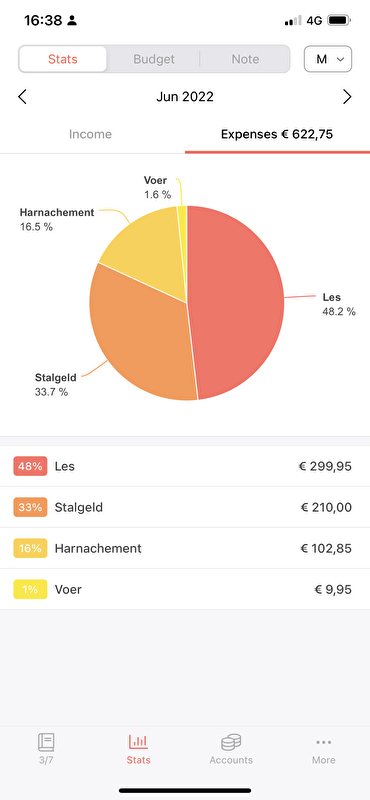Open the M period dropdown

(x=328, y=59)
